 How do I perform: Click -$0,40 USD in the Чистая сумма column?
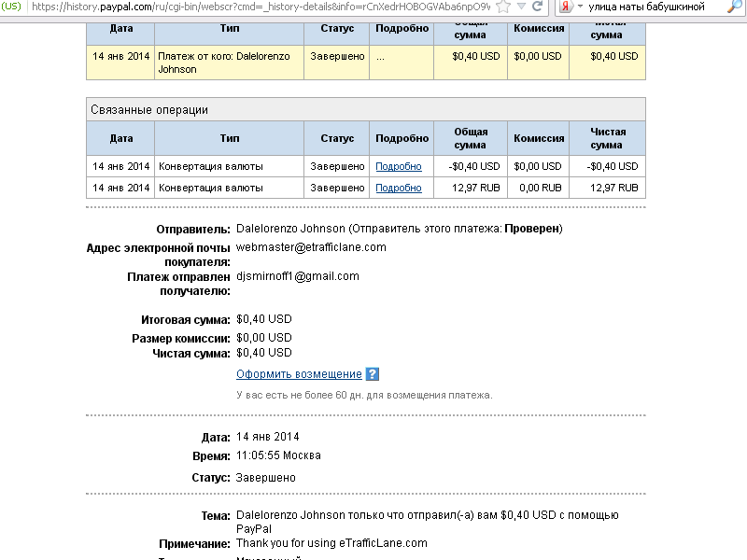pyautogui.click(x=613, y=166)
